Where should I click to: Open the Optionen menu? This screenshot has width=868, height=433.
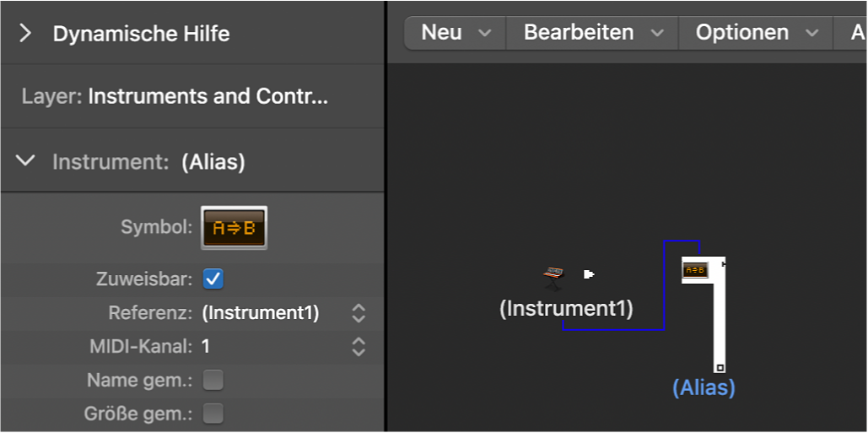point(756,33)
